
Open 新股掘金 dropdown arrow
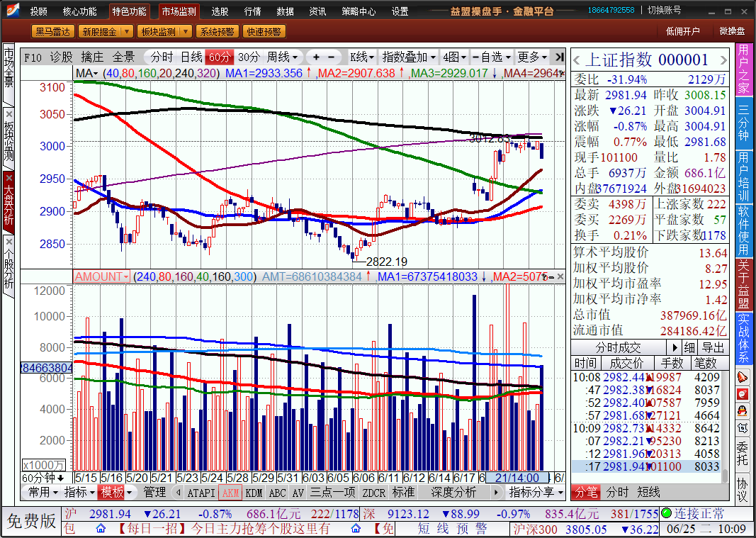click(x=127, y=32)
